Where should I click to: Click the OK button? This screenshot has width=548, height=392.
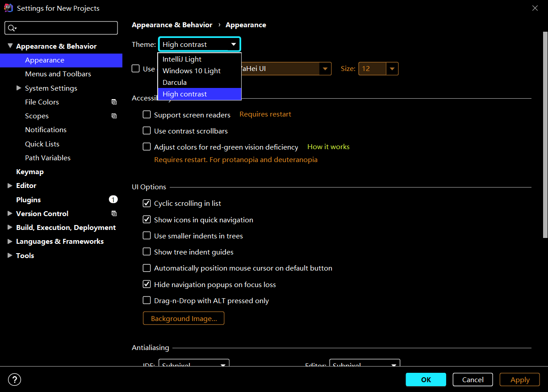coord(426,379)
